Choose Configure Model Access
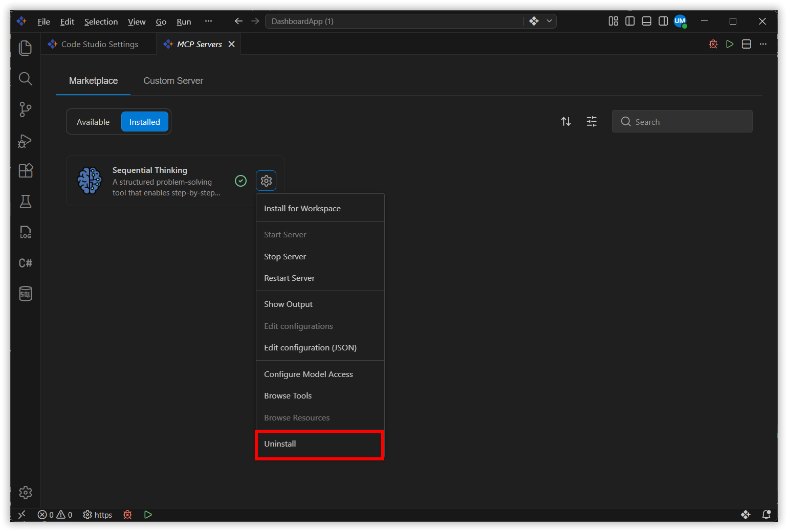The image size is (788, 532). point(320,374)
